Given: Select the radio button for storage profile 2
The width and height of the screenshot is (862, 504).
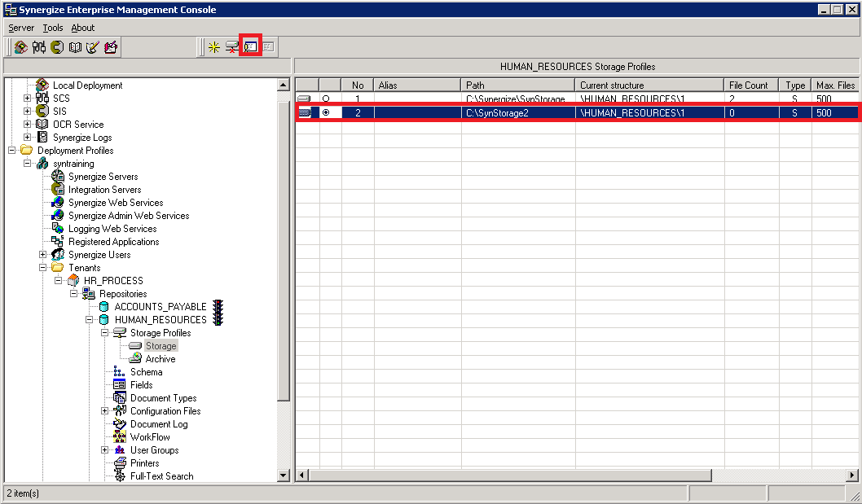Looking at the screenshot, I should (326, 112).
